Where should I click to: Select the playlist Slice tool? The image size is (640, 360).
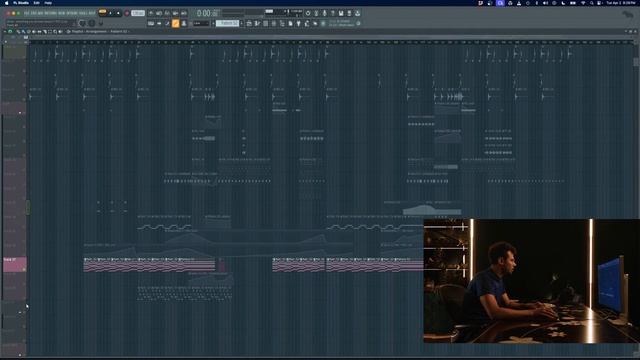click(x=44, y=31)
